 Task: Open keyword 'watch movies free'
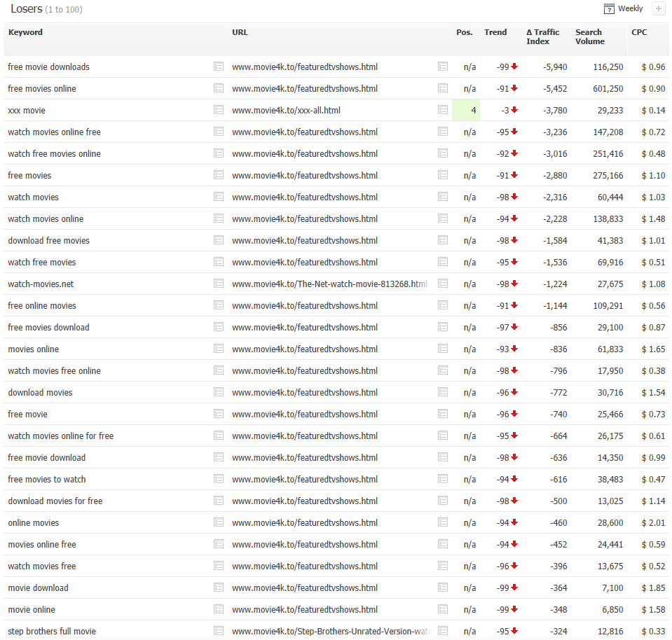41,566
